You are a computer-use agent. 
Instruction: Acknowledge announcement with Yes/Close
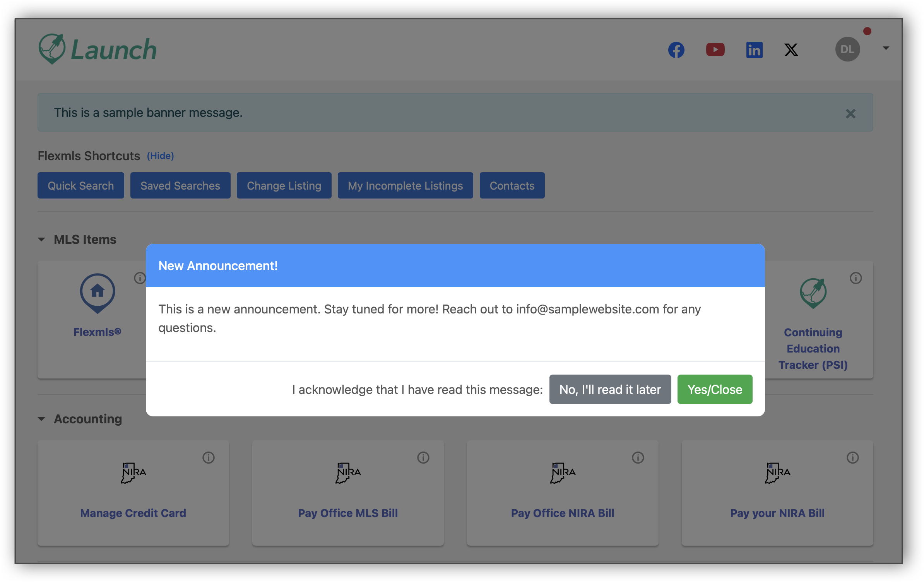tap(714, 389)
